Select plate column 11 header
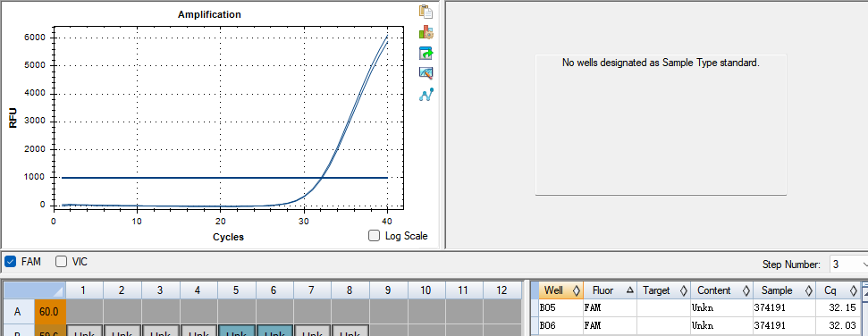The height and width of the screenshot is (336, 868). [x=464, y=290]
